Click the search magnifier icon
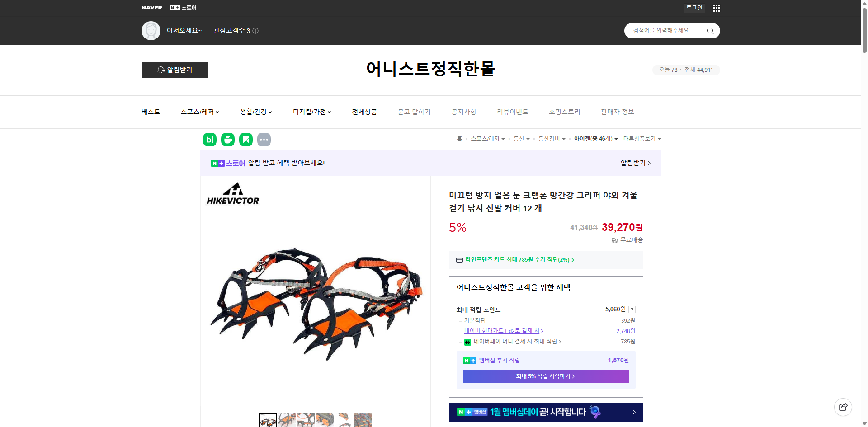 pyautogui.click(x=710, y=30)
